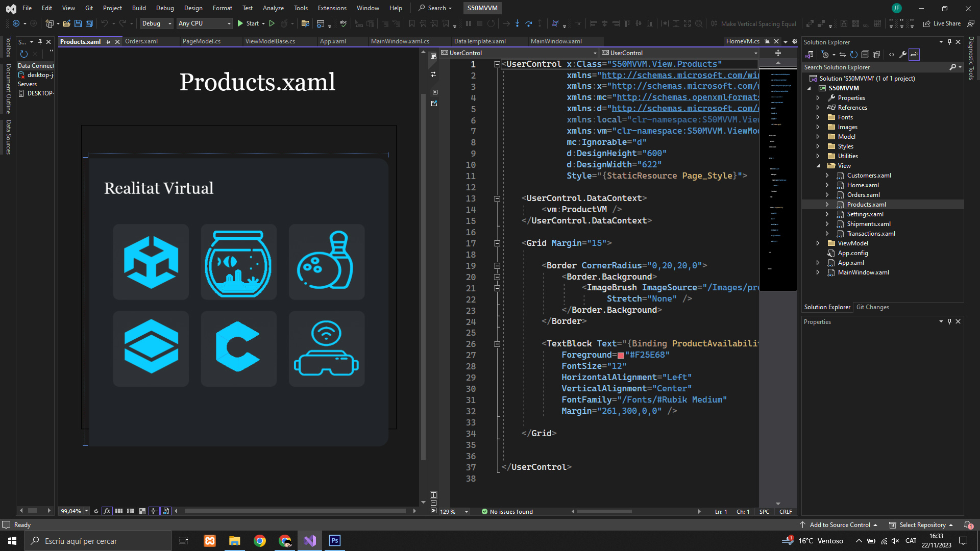980x551 pixels.
Task: Switch to the Orders.xaml tab
Action: pos(141,41)
